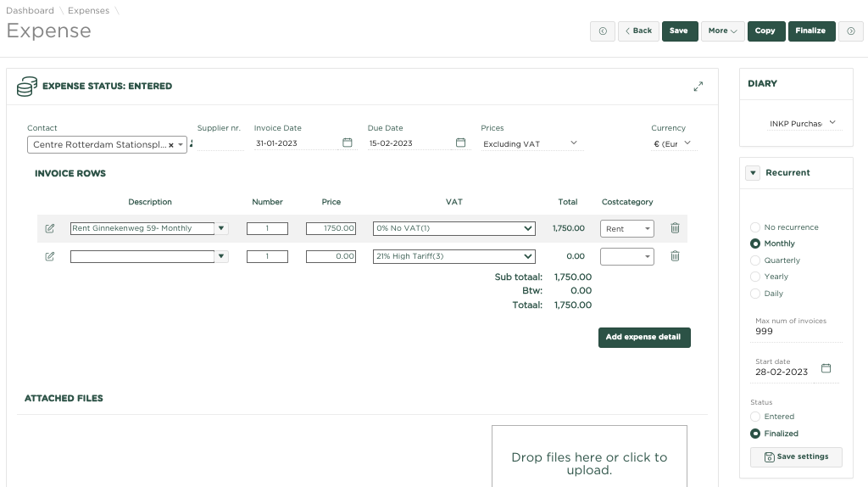Click the Price field showing 1750.00
Image resolution: width=868 pixels, height=487 pixels.
[331, 228]
